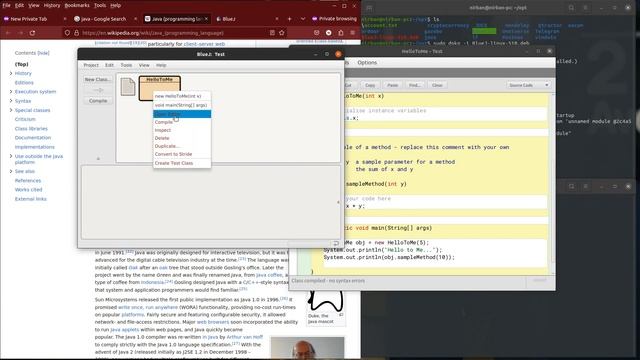Click the editor window vertical scrollbar
The image size is (640, 360).
point(553,184)
